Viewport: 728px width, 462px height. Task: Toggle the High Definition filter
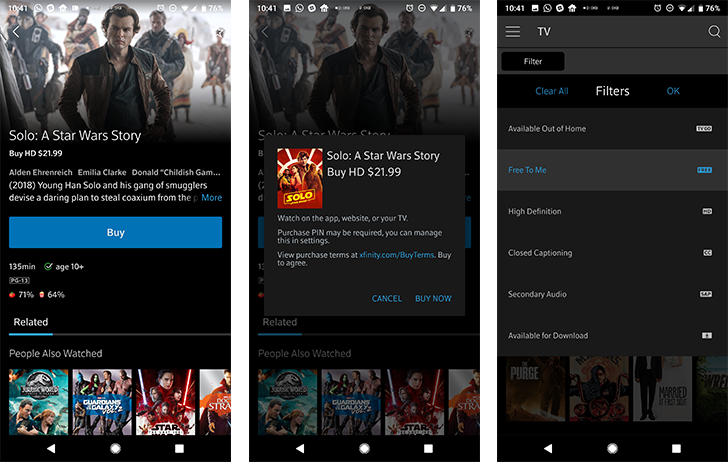pyautogui.click(x=612, y=211)
